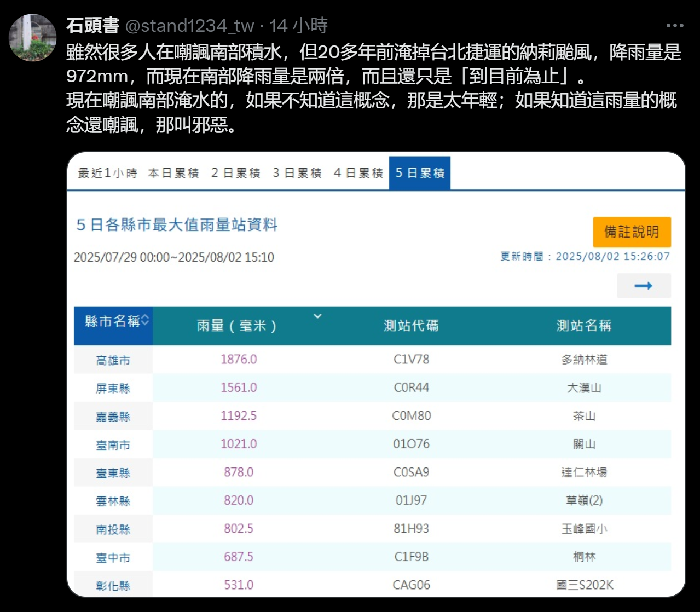Open the 臺東縣 county link
Image resolution: width=700 pixels, height=612 pixels.
click(x=113, y=473)
